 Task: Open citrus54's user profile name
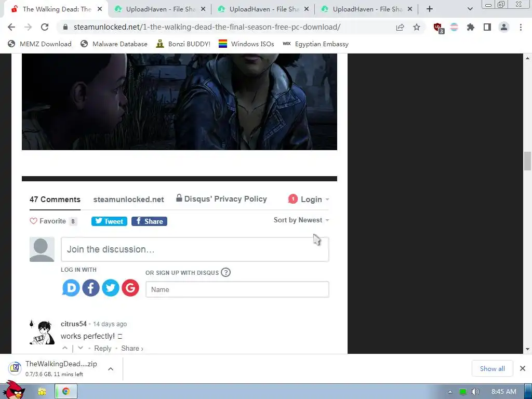[74, 324]
